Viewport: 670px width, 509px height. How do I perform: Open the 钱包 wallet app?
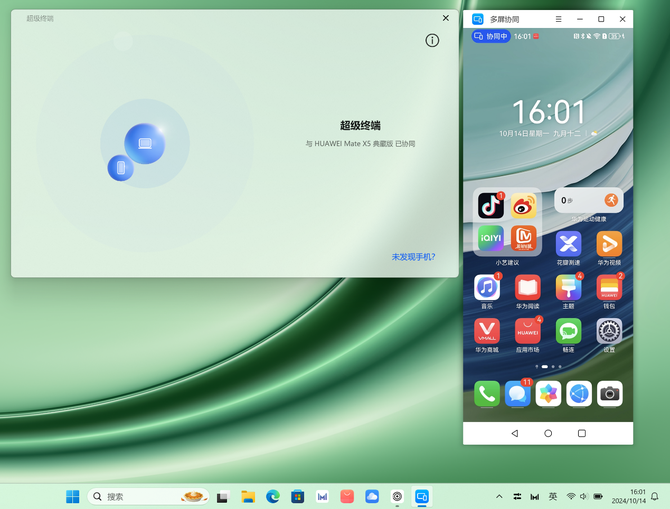click(609, 288)
